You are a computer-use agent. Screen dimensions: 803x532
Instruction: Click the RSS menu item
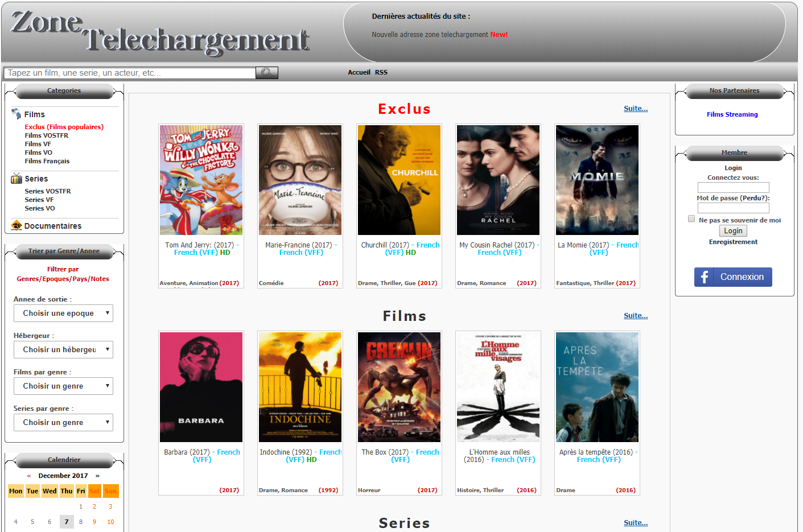point(381,72)
